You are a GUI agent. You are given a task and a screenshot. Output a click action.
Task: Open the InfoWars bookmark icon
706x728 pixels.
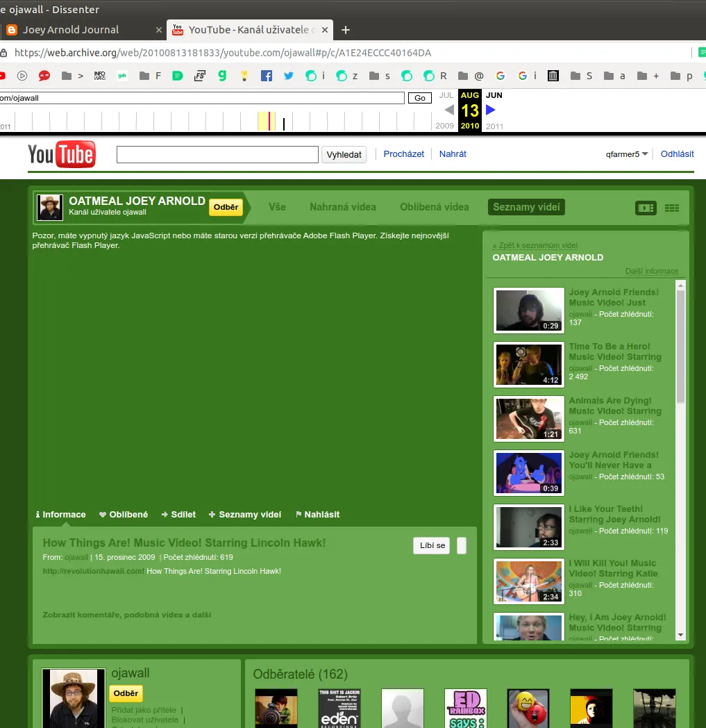coord(100,76)
